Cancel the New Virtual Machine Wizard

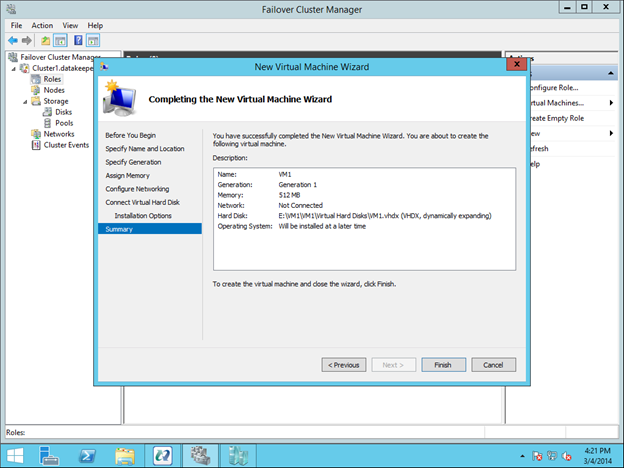pyautogui.click(x=493, y=365)
